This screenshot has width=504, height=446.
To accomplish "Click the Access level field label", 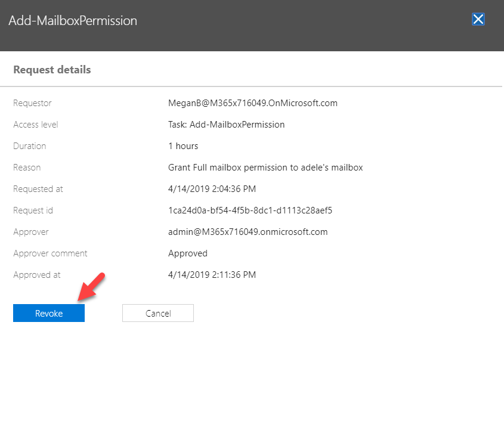I will point(36,125).
